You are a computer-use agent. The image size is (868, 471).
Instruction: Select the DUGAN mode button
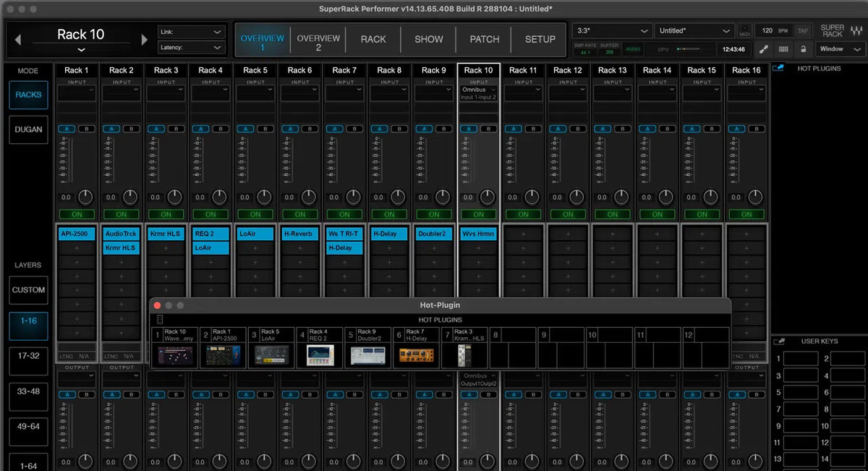click(x=27, y=130)
